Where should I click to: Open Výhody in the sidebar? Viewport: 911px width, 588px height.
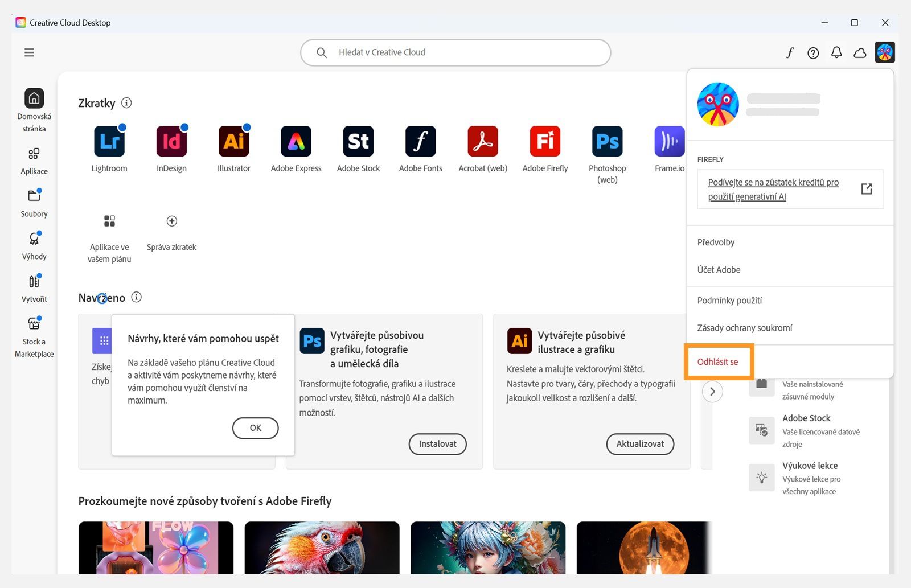(34, 246)
